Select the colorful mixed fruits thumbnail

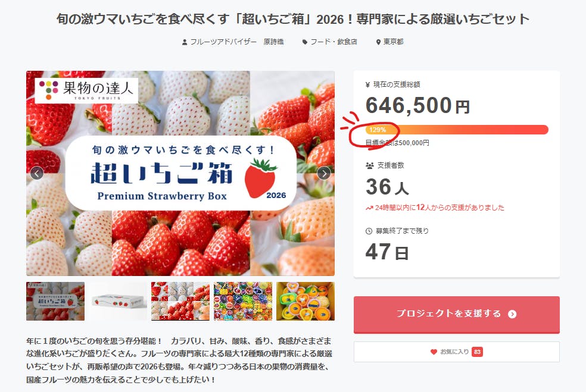243,302
